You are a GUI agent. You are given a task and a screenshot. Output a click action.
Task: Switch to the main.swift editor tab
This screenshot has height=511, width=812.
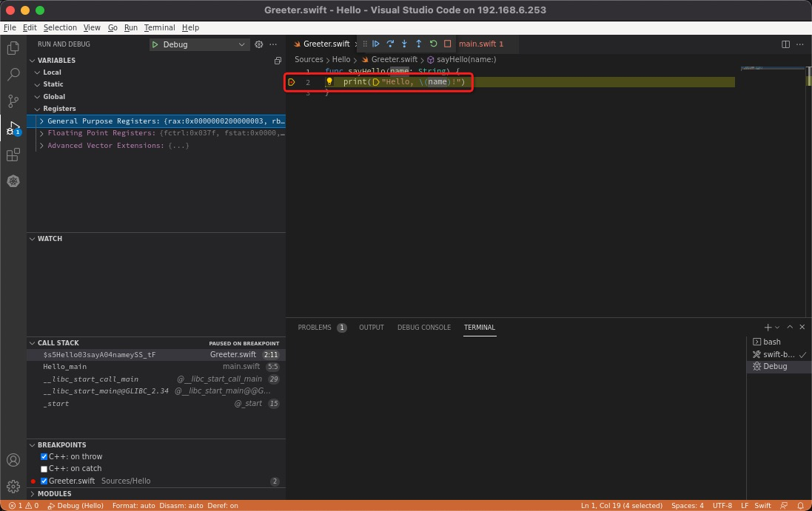(x=481, y=44)
